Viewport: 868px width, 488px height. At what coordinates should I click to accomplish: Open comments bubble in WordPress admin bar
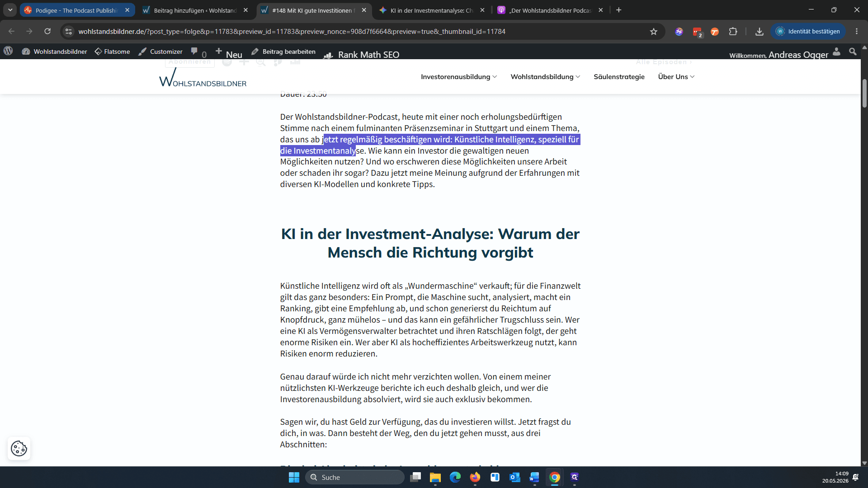click(x=198, y=52)
